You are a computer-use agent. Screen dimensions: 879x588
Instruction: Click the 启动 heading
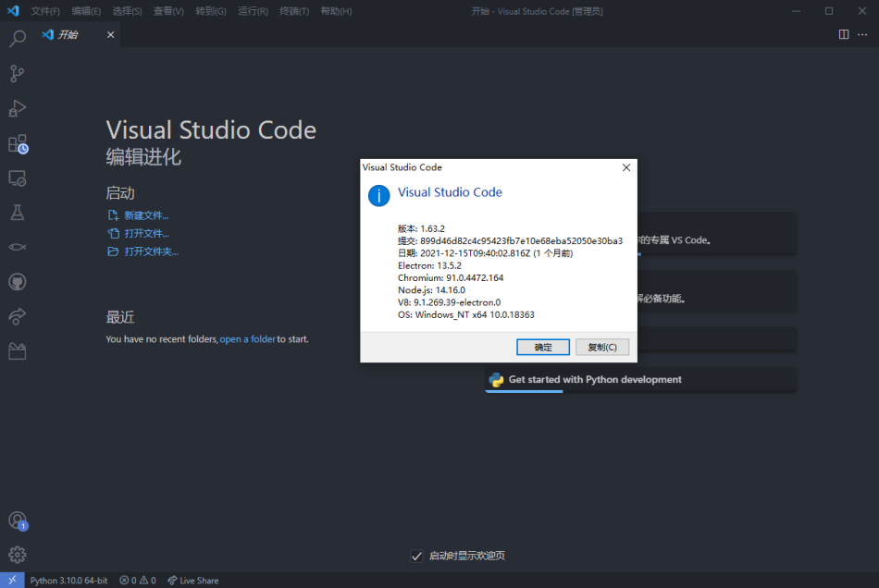120,193
